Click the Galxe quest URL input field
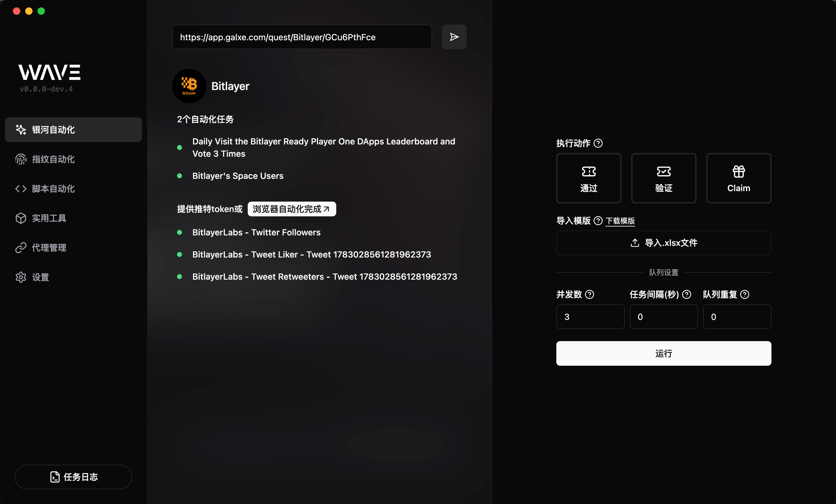Viewport: 836px width, 504px height. [x=302, y=37]
